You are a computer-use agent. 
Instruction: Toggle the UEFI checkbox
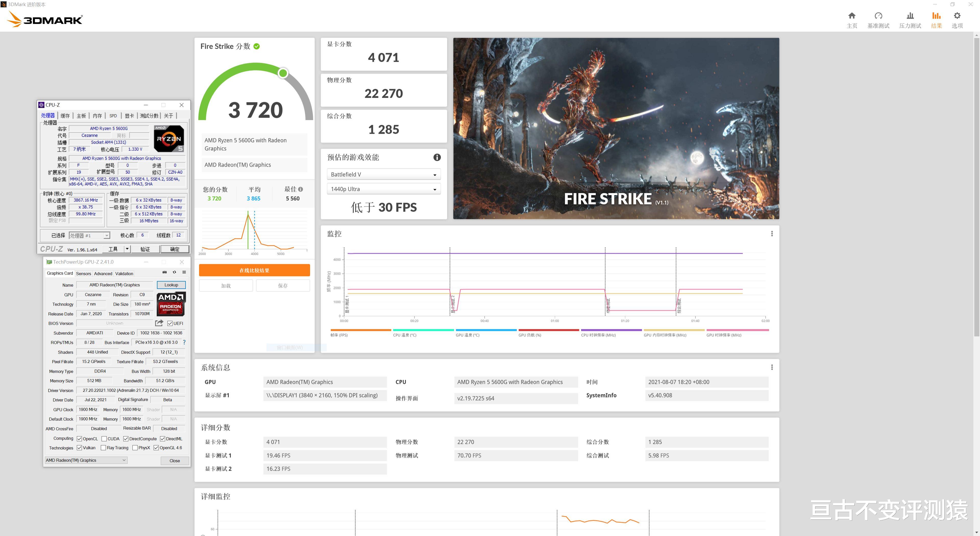coord(170,323)
